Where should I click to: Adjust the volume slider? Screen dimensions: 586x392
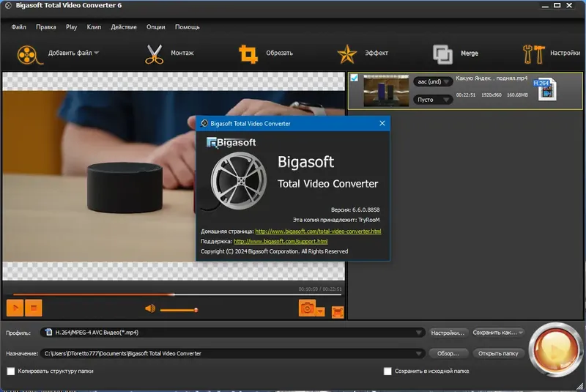point(179,310)
